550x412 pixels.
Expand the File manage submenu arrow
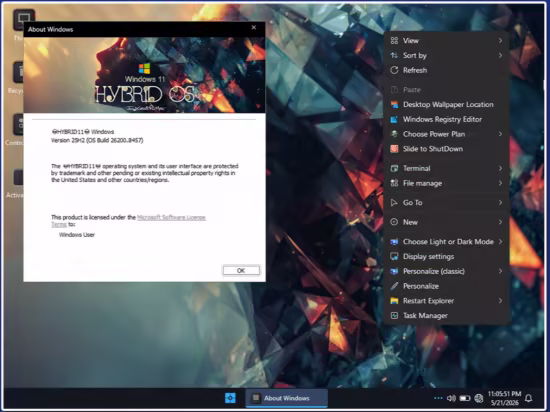click(x=500, y=183)
